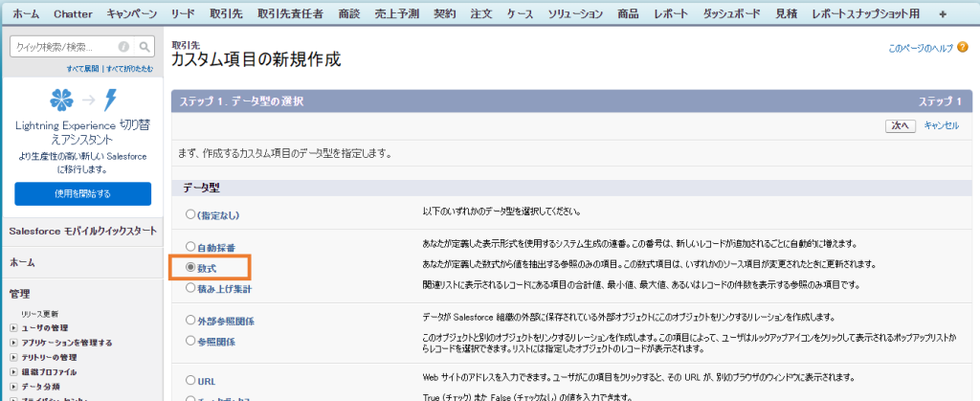The height and width of the screenshot is (401, 980).
Task: Open the レポートスナップショット用 tab
Action: pyautogui.click(x=865, y=13)
